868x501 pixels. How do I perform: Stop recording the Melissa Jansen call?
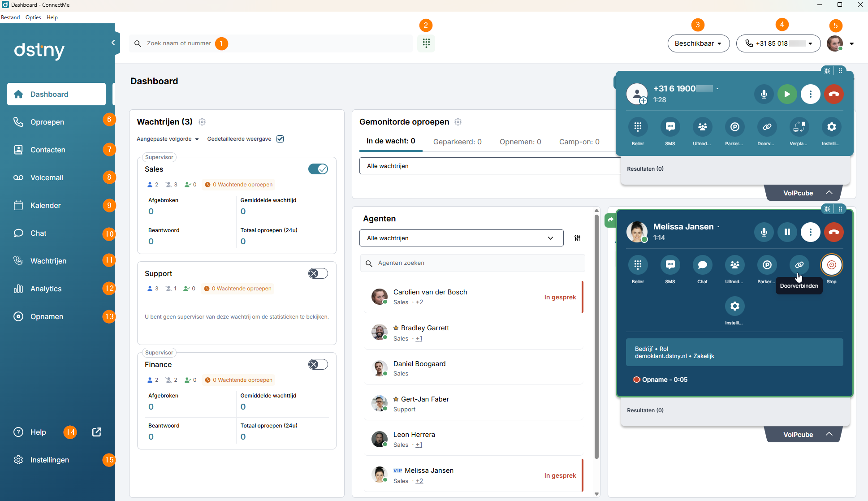coord(831,265)
